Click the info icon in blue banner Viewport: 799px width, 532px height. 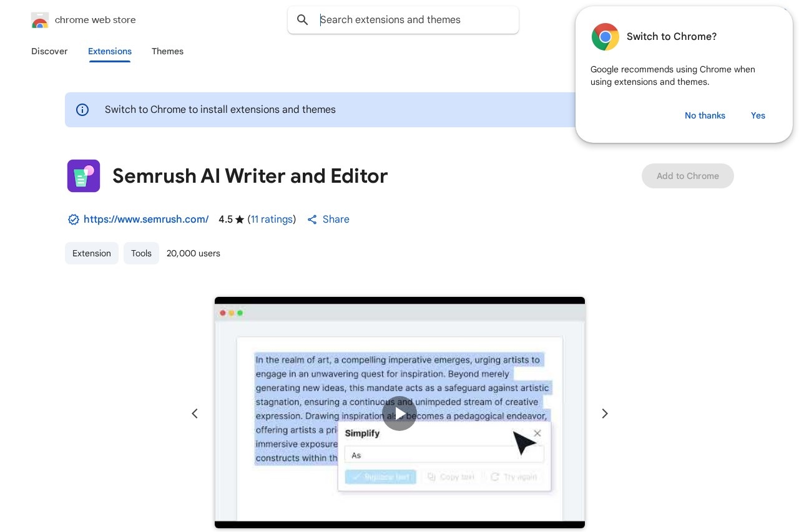[x=82, y=110]
